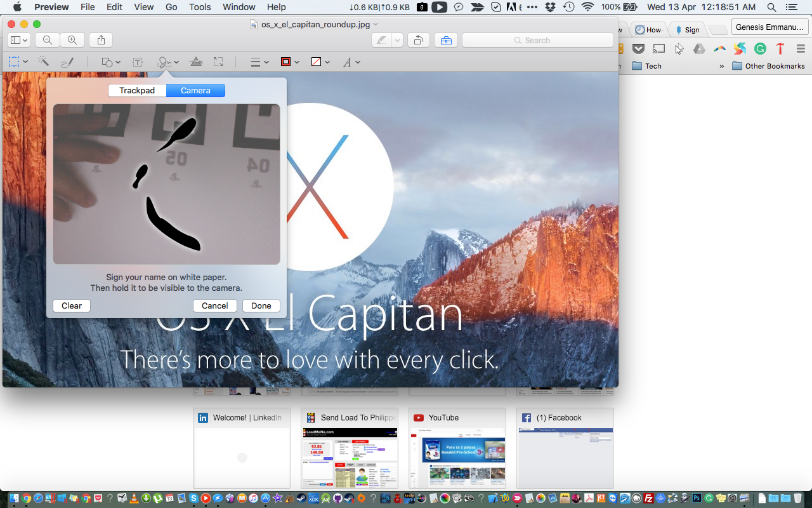
Task: Open Time Machine menu bar icon
Action: [569, 7]
